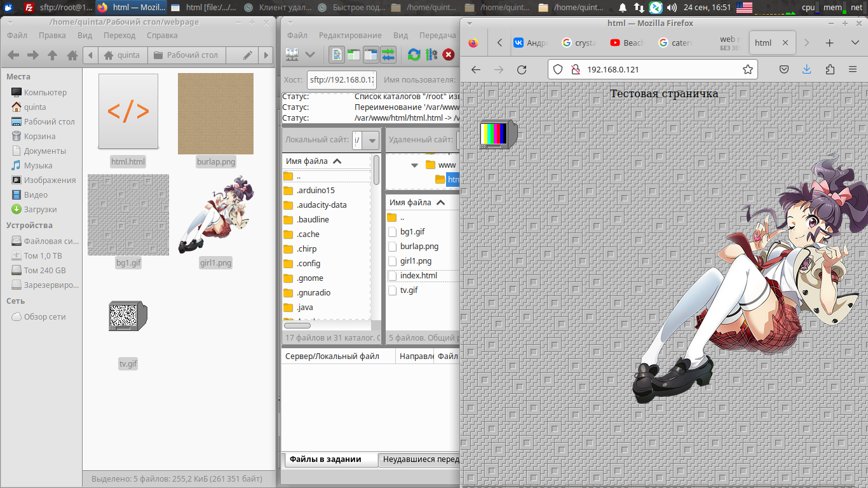Open Site Manager dropdown arrow
868x488 pixels.
click(310, 55)
